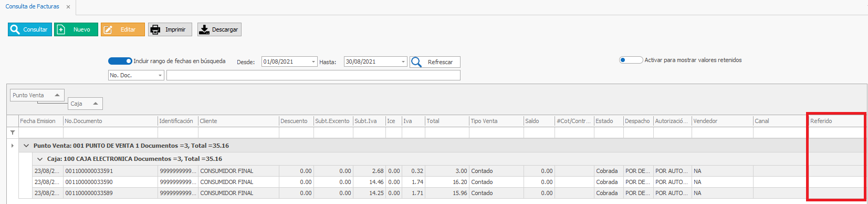This screenshot has height=204, width=868.
Task: Click the Refrescar search icon button
Action: pyautogui.click(x=435, y=62)
